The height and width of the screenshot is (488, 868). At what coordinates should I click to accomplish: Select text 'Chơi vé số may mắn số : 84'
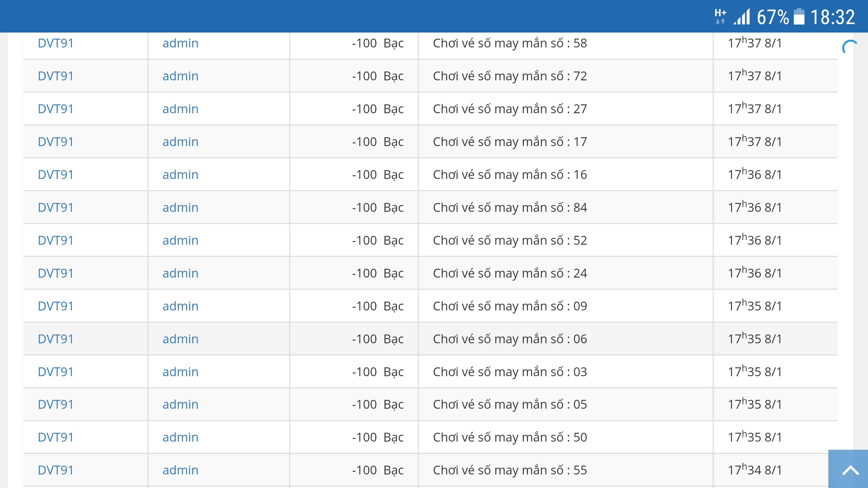click(x=510, y=208)
